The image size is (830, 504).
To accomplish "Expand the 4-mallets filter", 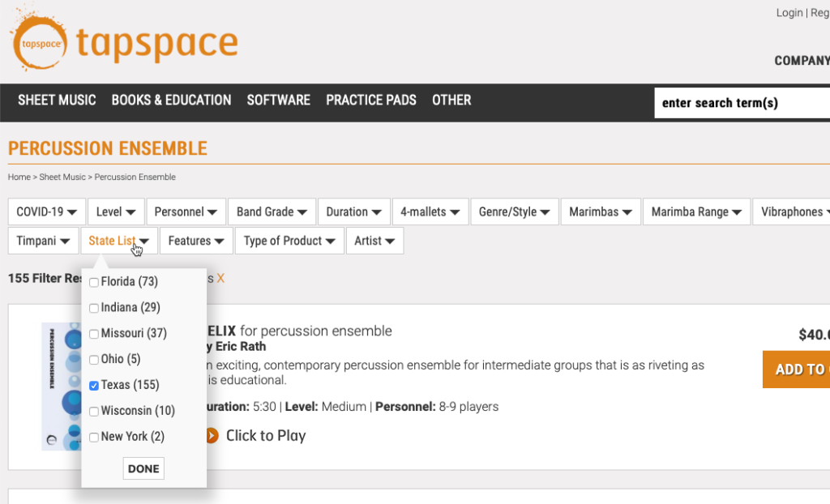I will 430,211.
